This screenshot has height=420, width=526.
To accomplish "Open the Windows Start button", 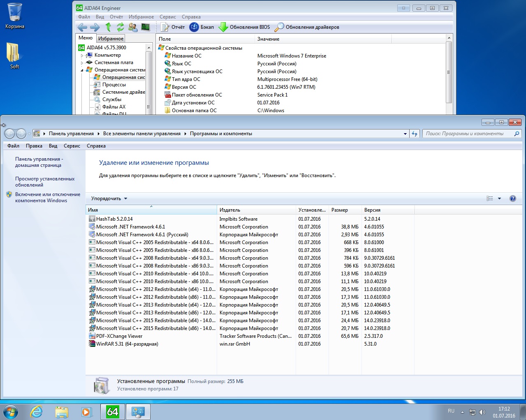I will click(11, 411).
